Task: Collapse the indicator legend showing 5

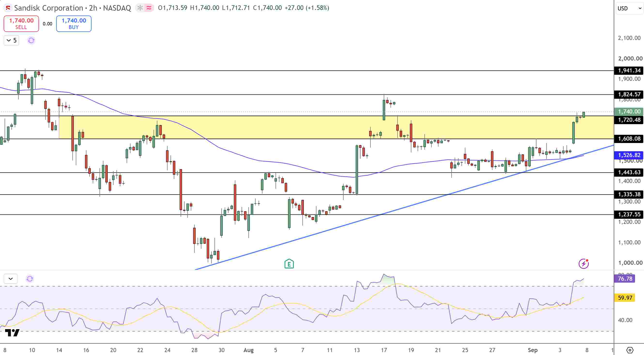Action: tap(12, 40)
